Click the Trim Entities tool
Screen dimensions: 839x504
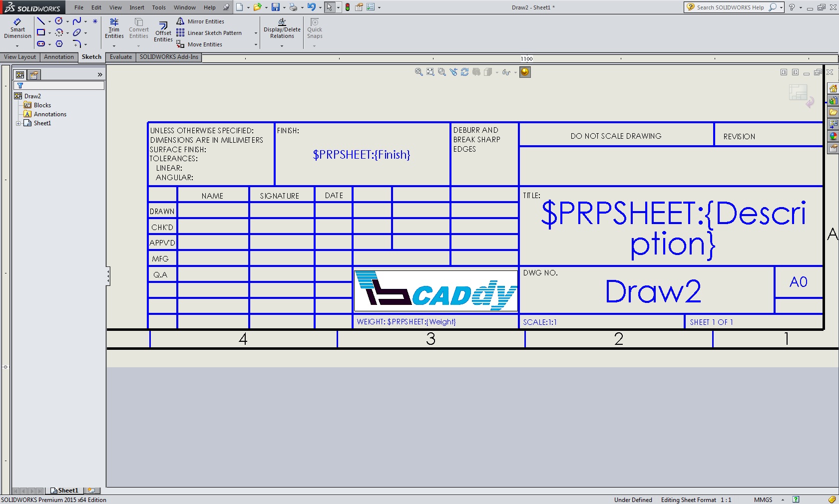tap(114, 29)
